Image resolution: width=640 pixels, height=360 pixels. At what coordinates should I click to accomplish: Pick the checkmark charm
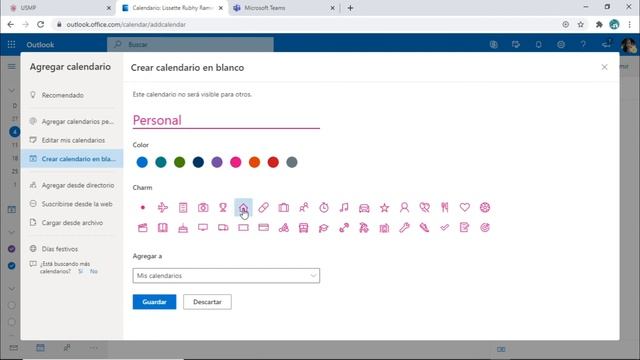[x=444, y=228]
